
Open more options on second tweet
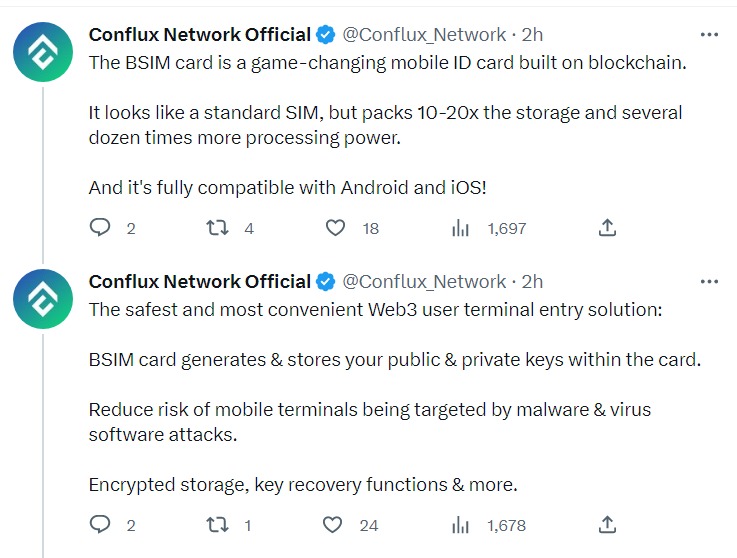point(709,282)
